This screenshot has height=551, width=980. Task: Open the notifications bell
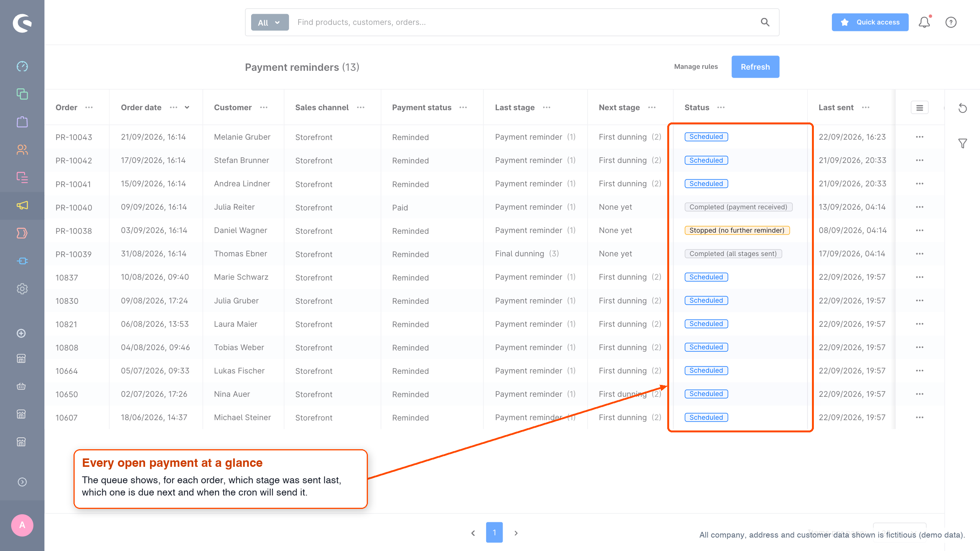(924, 22)
